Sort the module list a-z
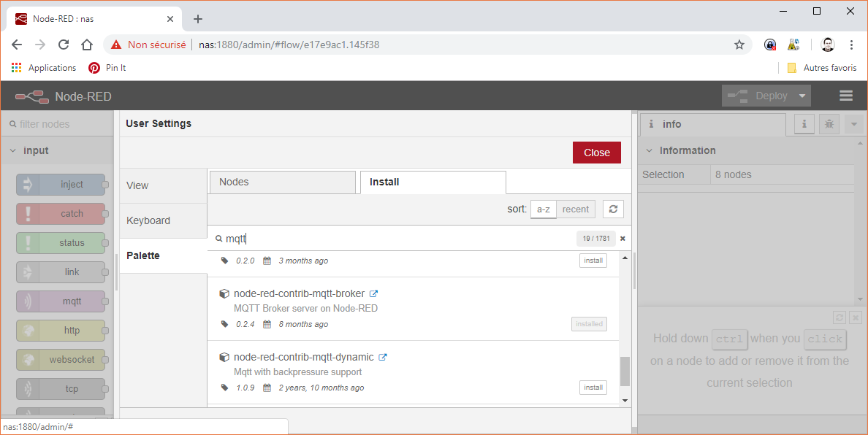This screenshot has width=868, height=435. coord(543,209)
